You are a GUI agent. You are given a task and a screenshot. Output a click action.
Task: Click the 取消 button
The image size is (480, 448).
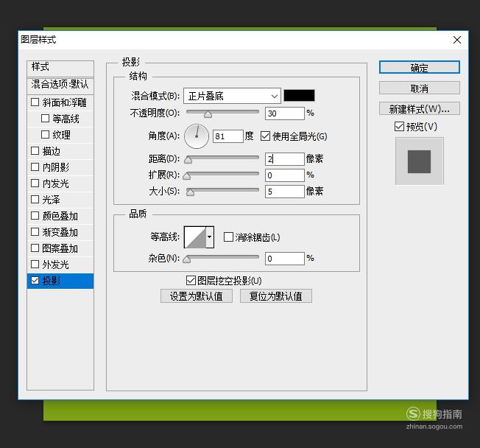pyautogui.click(x=419, y=88)
